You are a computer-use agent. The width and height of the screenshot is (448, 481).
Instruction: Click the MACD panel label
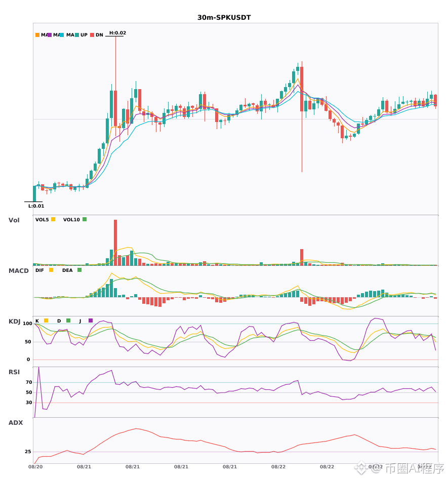[18, 270]
